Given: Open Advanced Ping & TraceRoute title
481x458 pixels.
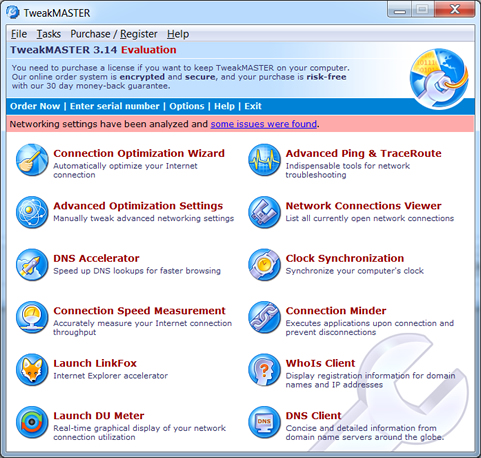Looking at the screenshot, I should point(363,153).
